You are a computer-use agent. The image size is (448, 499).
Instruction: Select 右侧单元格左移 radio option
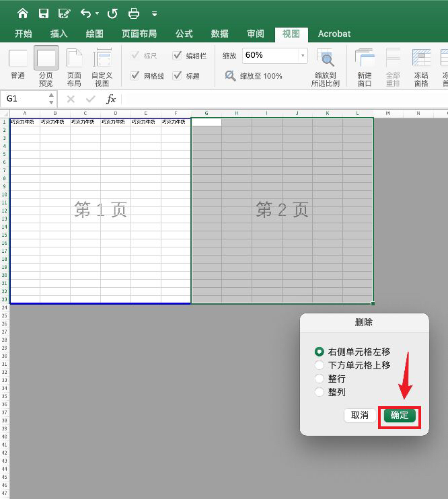click(x=352, y=352)
